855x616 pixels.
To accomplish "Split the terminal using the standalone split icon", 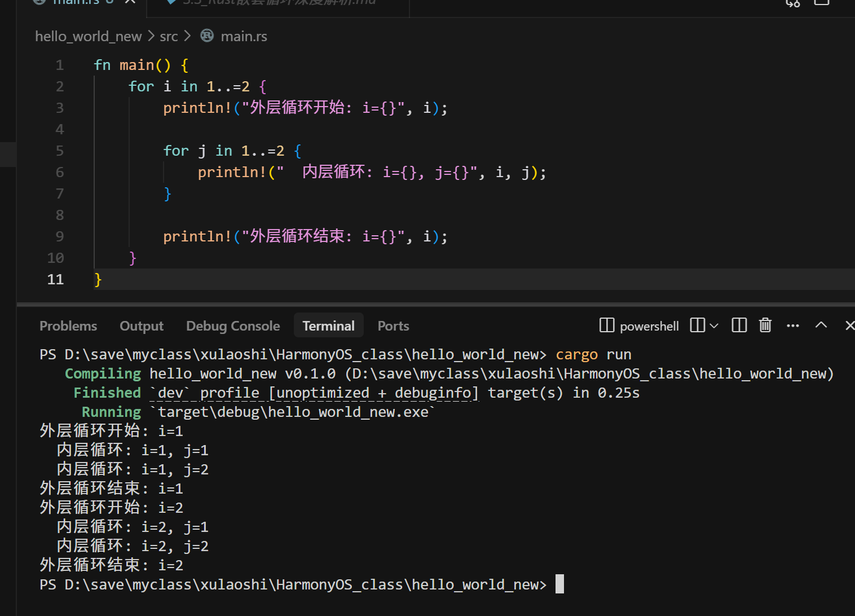I will tap(739, 325).
